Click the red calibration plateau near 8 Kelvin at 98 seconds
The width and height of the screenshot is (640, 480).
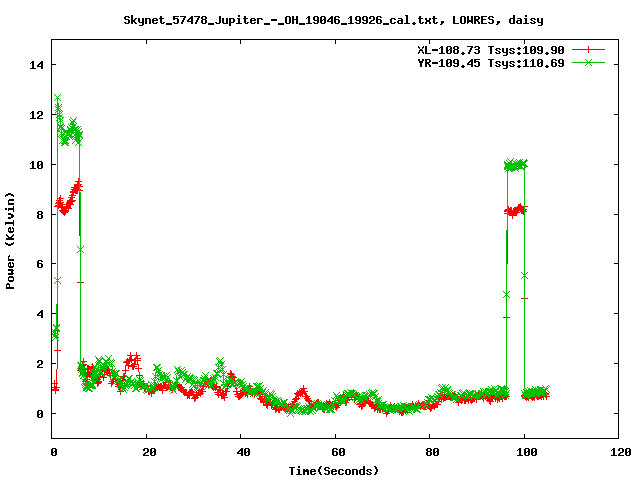point(516,211)
